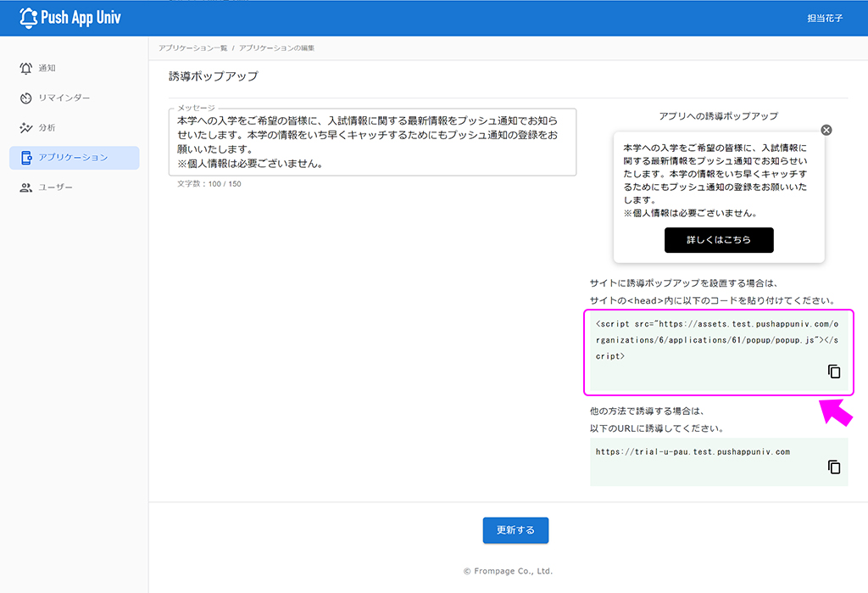Screen dimensions: 868x593
Task: Click the https://trial-u-pau.test.pushappuniv.com URL text
Action: [x=693, y=451]
